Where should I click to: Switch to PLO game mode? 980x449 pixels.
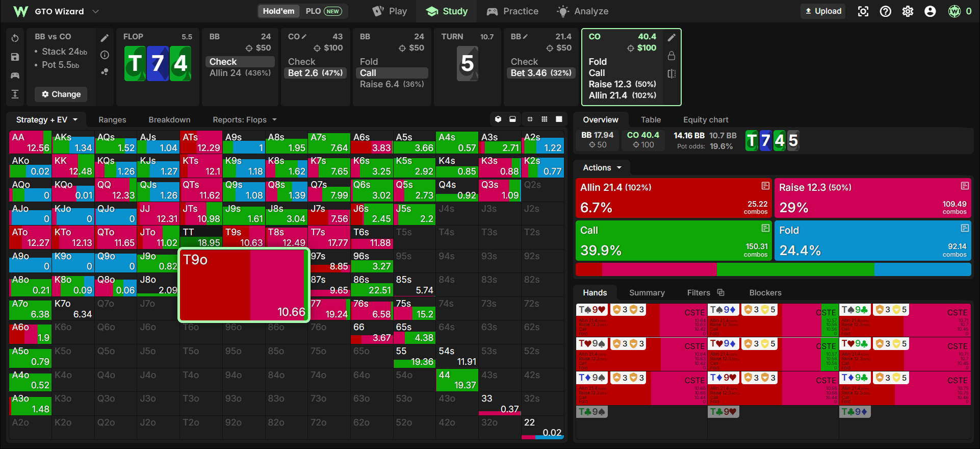click(x=323, y=11)
